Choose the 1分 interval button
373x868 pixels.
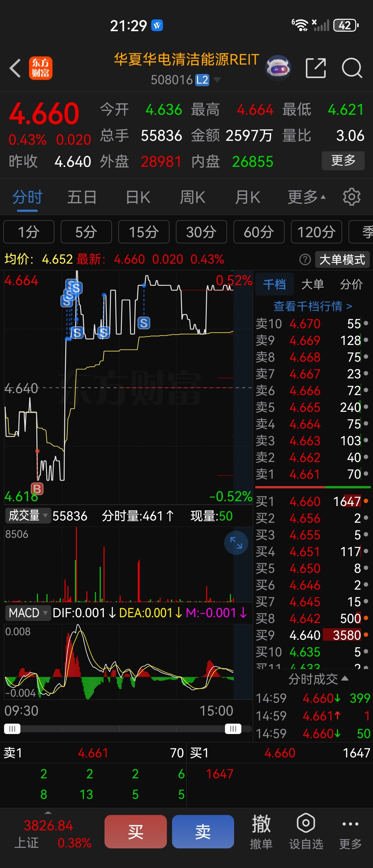click(29, 232)
